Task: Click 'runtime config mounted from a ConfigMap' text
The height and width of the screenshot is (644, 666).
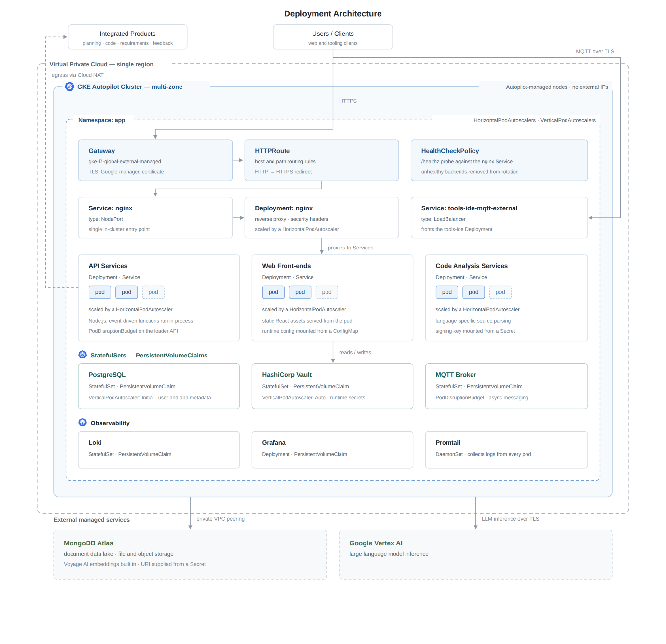Action: point(310,331)
